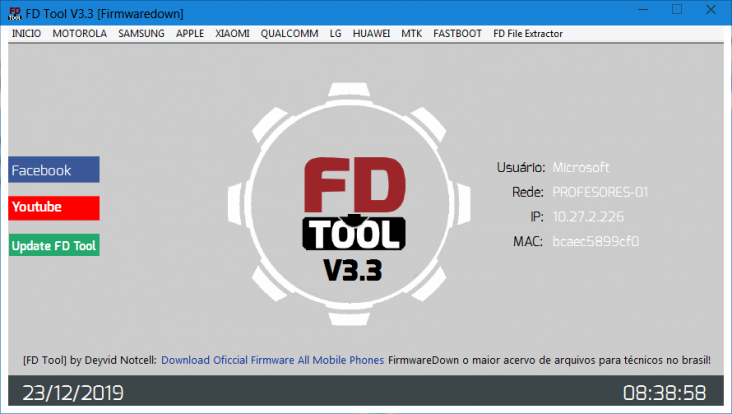Open the MOTOROLA menu

(79, 34)
